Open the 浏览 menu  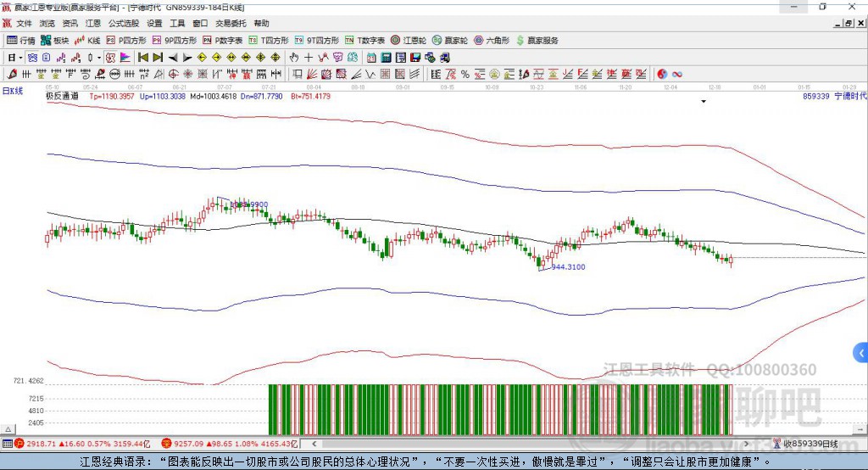point(47,23)
